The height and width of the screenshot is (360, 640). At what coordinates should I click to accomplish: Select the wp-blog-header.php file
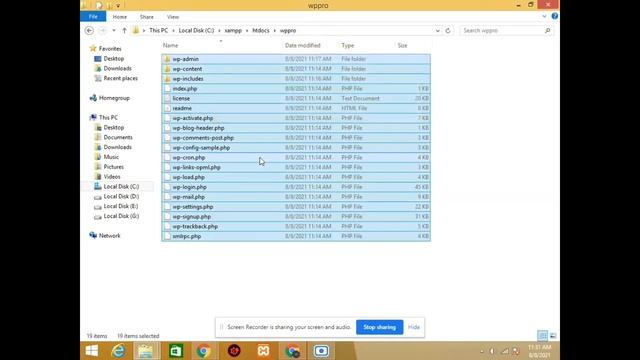pyautogui.click(x=296, y=128)
